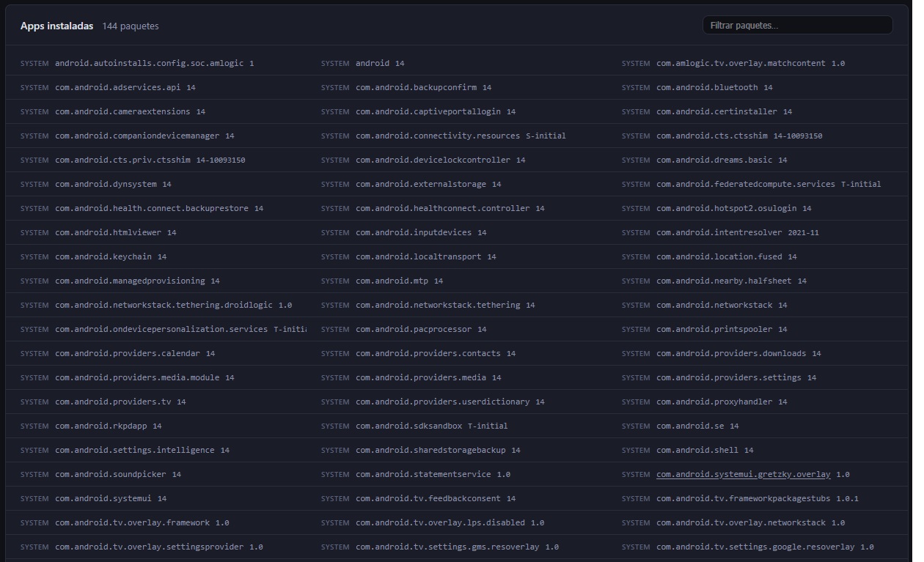
Task: Select com.android.managedprovisioning package
Action: pyautogui.click(x=130, y=281)
